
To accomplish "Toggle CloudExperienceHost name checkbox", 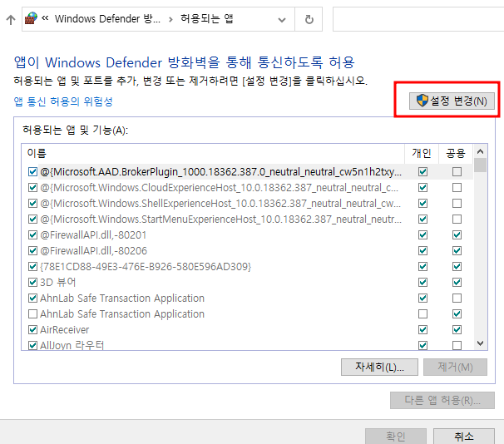I will tap(32, 187).
